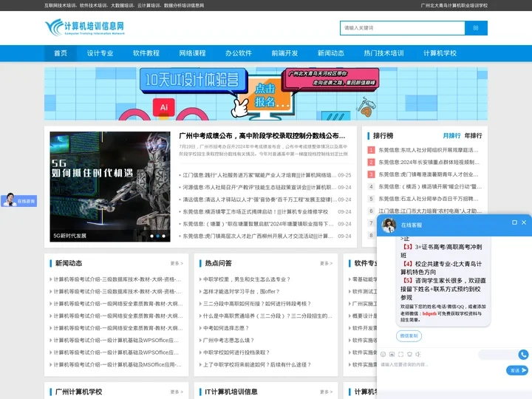Viewport: 532px width, 399px height.
Task: Open question 怎样才能选对学习平台,围offer?
Action: coord(241,291)
